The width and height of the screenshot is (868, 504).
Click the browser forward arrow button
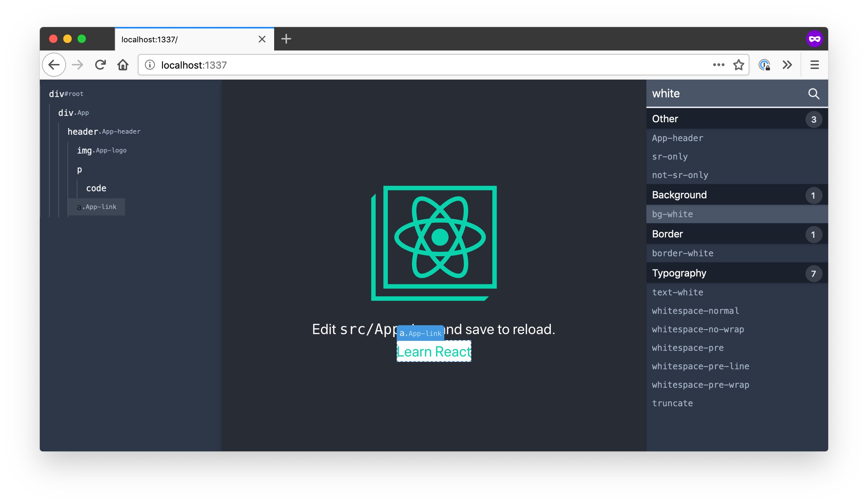(77, 65)
